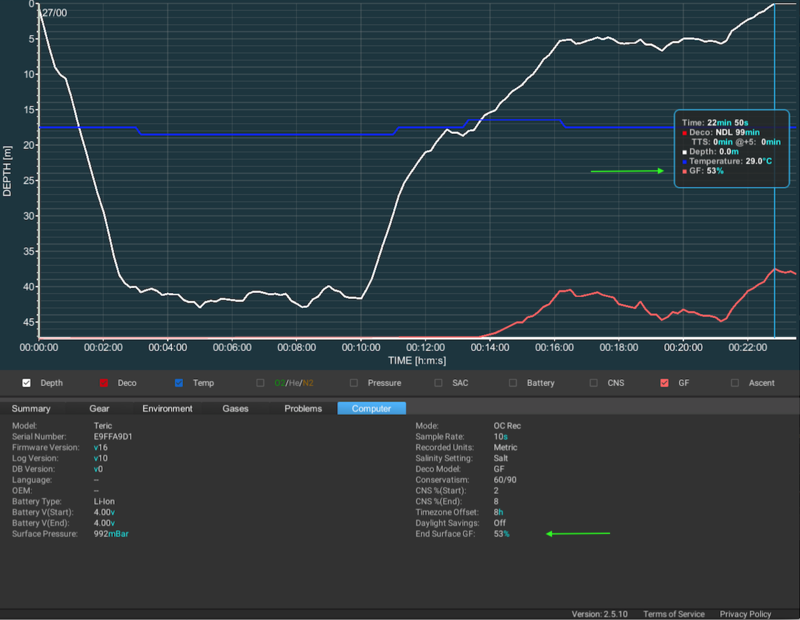Image resolution: width=800 pixels, height=620 pixels.
Task: Click the active Computer tab
Action: click(372, 408)
